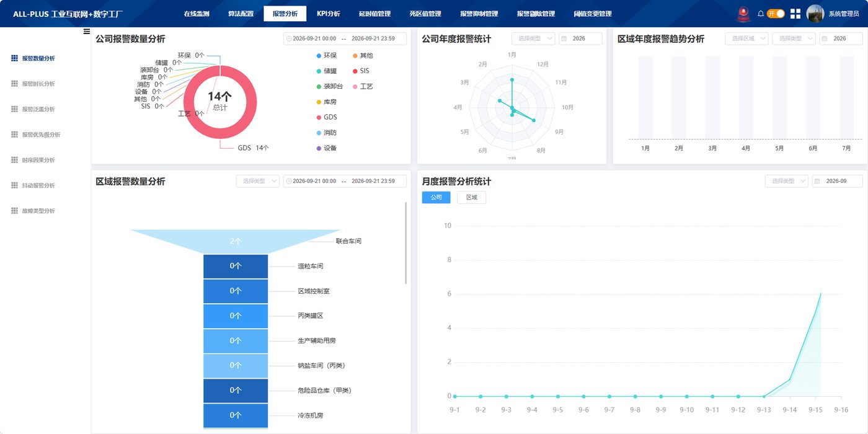Toggle 其他 legend entry
Image resolution: width=868 pixels, height=434 pixels.
(x=363, y=56)
